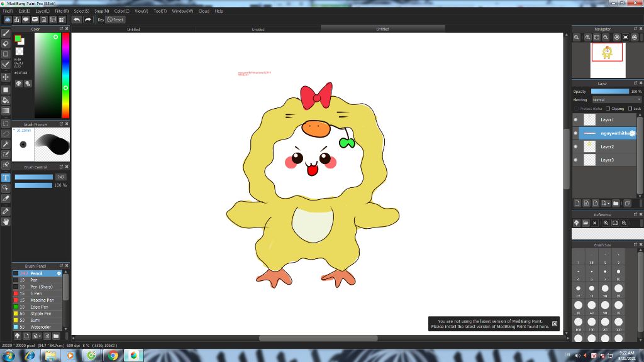Add a new layer in Layer panel
The height and width of the screenshot is (362, 644).
click(x=577, y=203)
